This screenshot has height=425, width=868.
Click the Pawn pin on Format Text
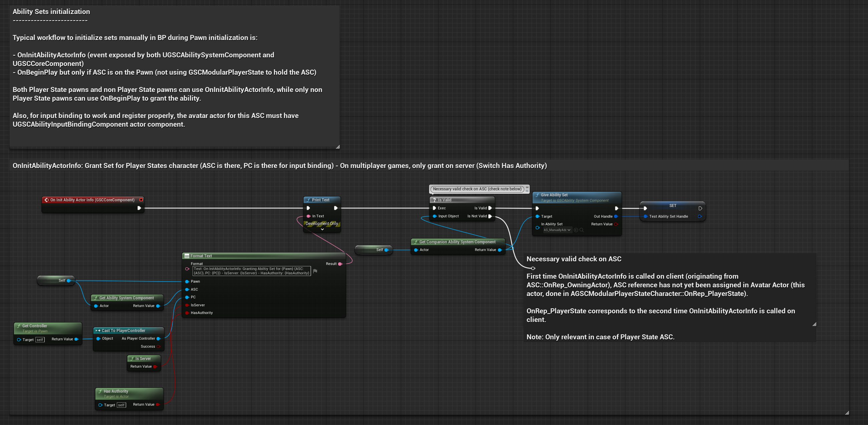(x=187, y=281)
